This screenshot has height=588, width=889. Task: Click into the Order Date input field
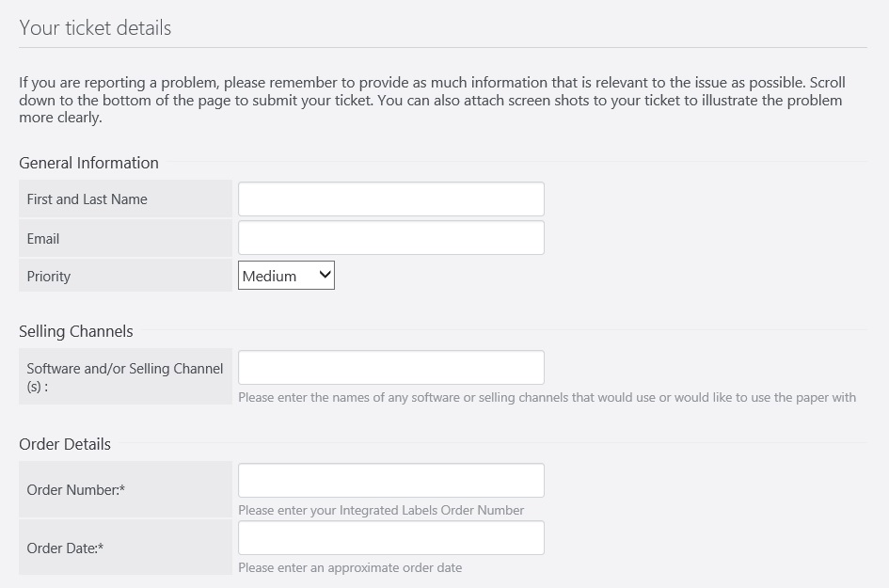(391, 537)
